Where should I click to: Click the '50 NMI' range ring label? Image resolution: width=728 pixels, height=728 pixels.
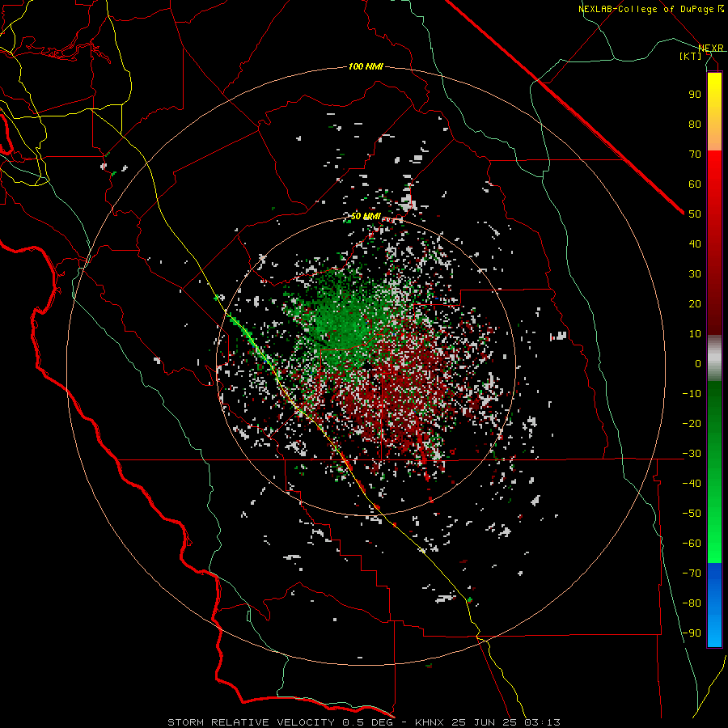coord(366,216)
